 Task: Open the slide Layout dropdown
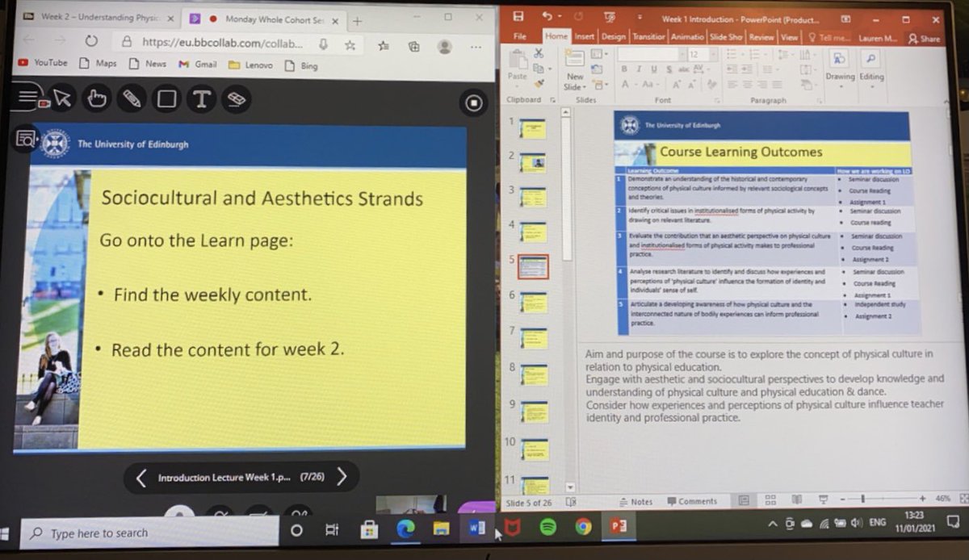[598, 55]
